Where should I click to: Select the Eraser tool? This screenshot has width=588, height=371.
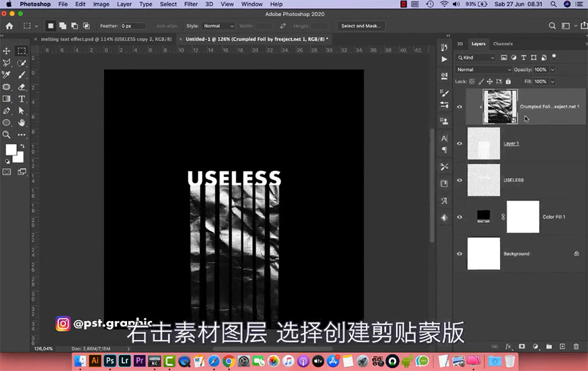pyautogui.click(x=22, y=86)
